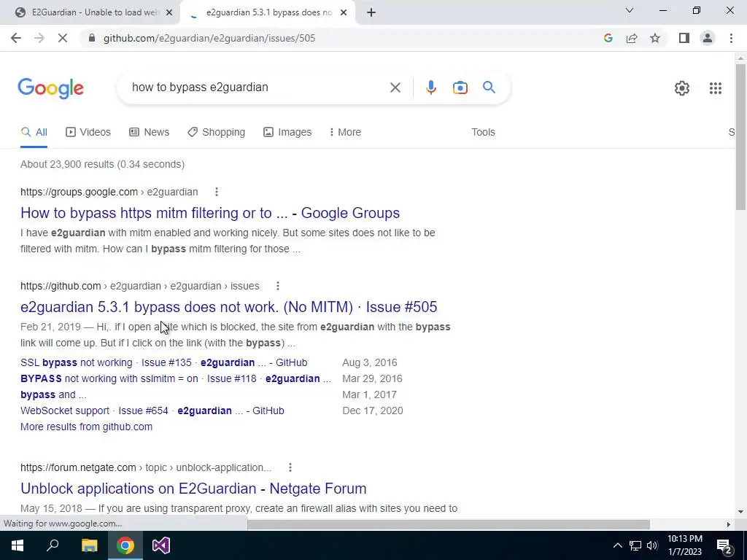Bookmark this page with the star icon

click(655, 38)
